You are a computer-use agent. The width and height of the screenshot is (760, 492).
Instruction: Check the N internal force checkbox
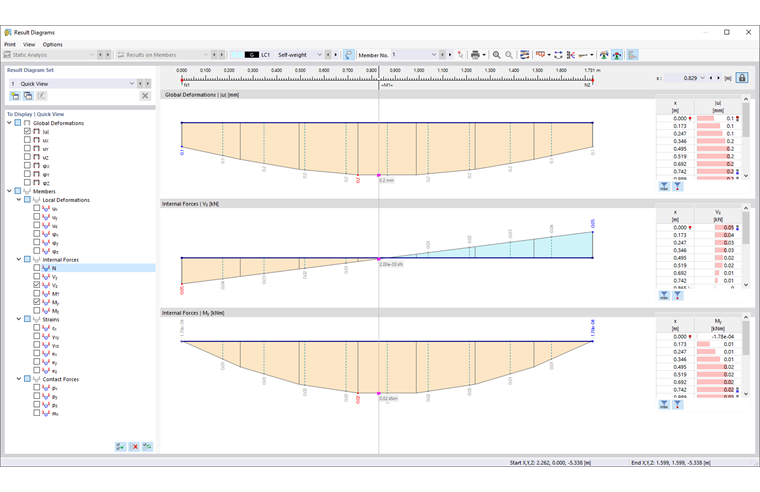click(x=37, y=268)
